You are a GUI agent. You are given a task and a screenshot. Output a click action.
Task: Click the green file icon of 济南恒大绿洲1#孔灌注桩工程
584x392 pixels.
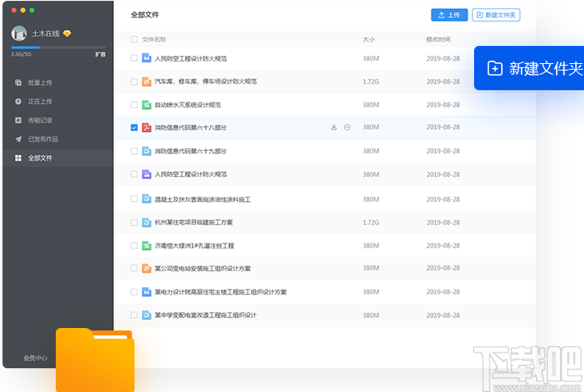tap(146, 246)
